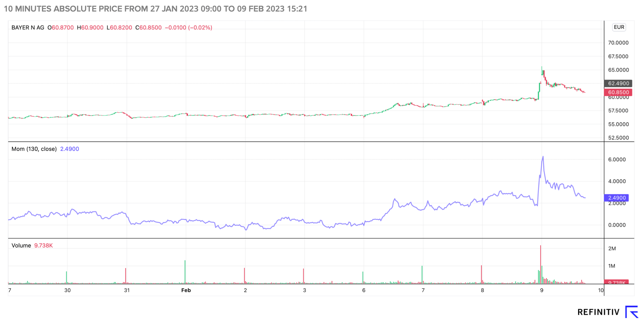
Task: Click the chart title heading text
Action: coord(156,9)
